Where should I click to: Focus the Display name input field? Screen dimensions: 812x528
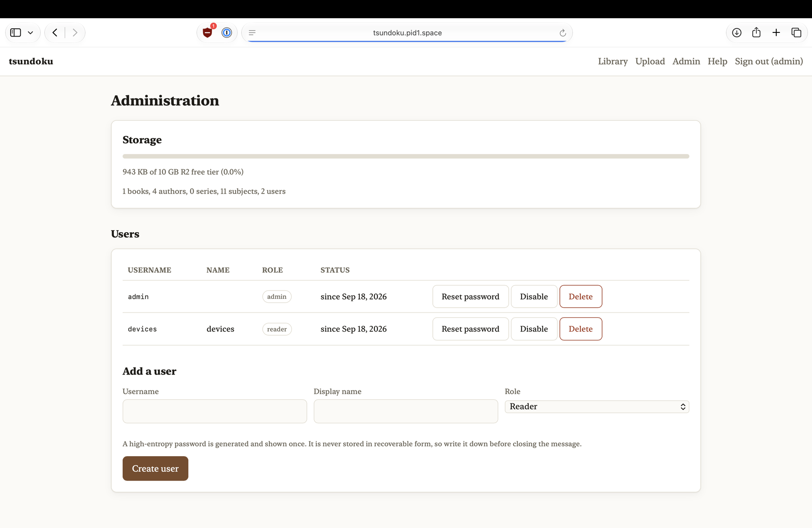click(x=406, y=411)
